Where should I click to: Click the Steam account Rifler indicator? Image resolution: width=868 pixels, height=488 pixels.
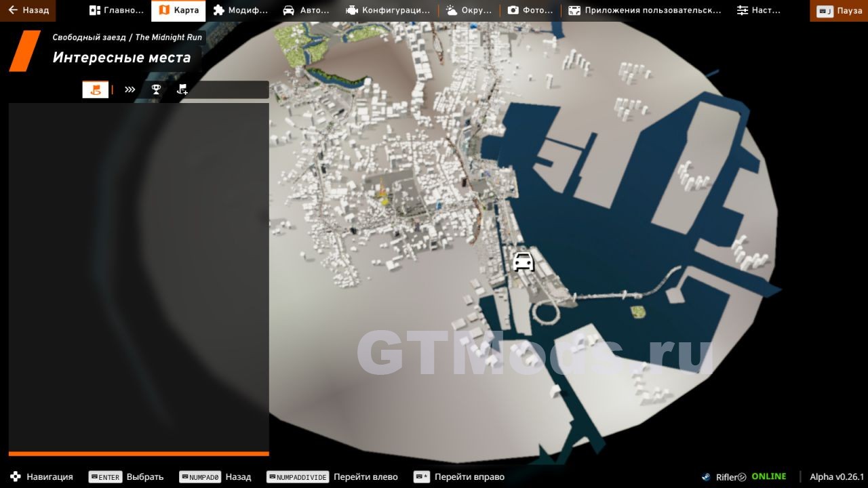724,476
